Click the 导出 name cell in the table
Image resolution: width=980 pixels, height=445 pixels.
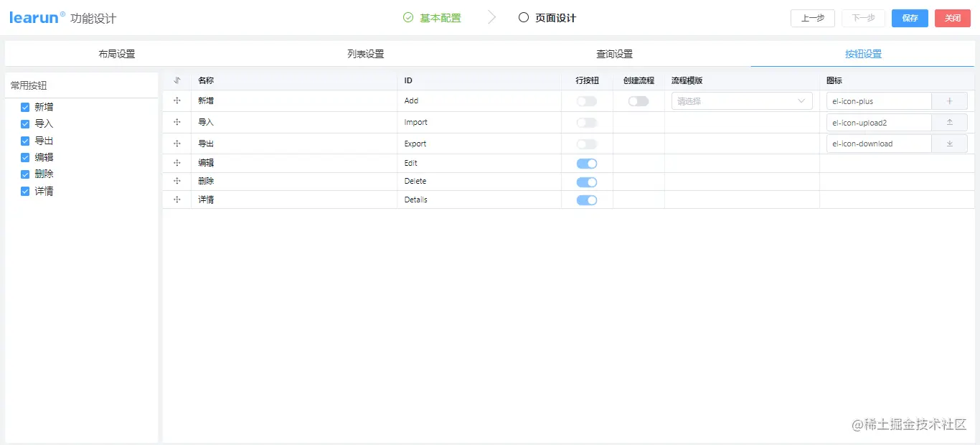[294, 144]
